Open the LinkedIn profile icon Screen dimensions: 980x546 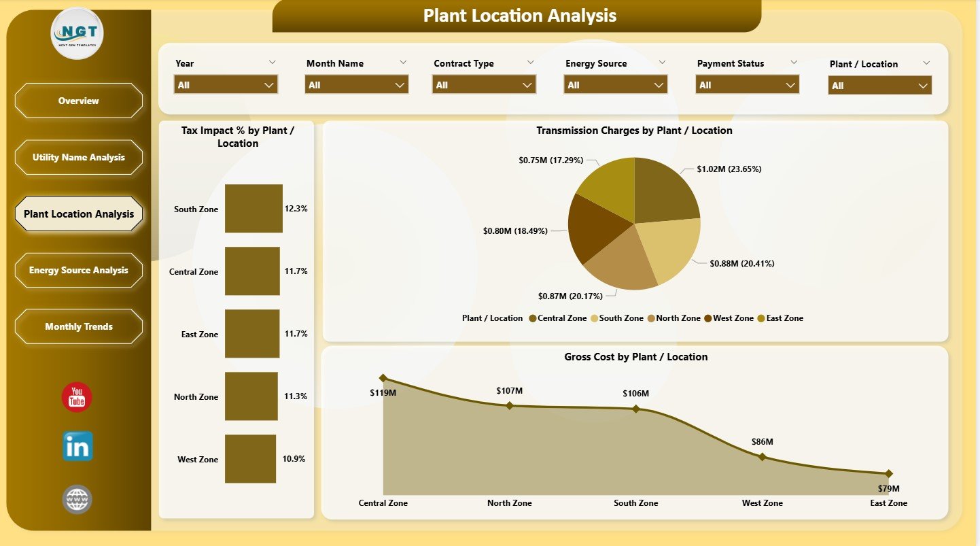(x=77, y=447)
